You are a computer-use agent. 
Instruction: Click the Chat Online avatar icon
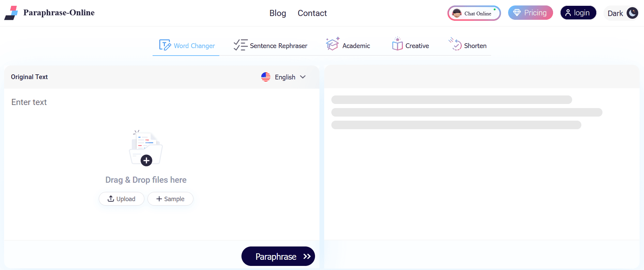pyautogui.click(x=457, y=14)
